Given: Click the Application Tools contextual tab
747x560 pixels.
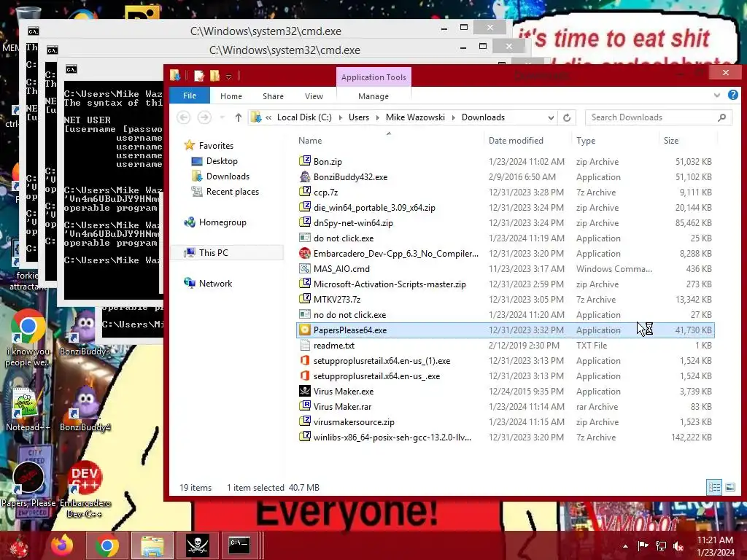Looking at the screenshot, I should pos(373,77).
